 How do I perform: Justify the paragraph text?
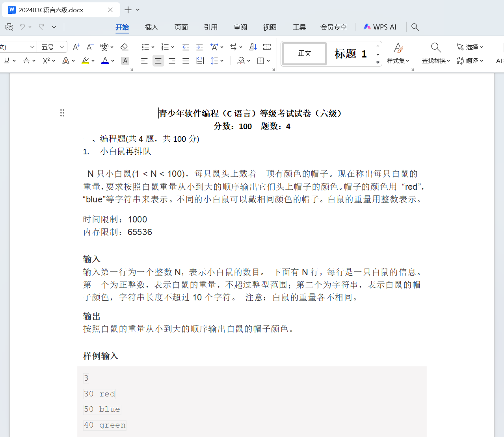186,61
